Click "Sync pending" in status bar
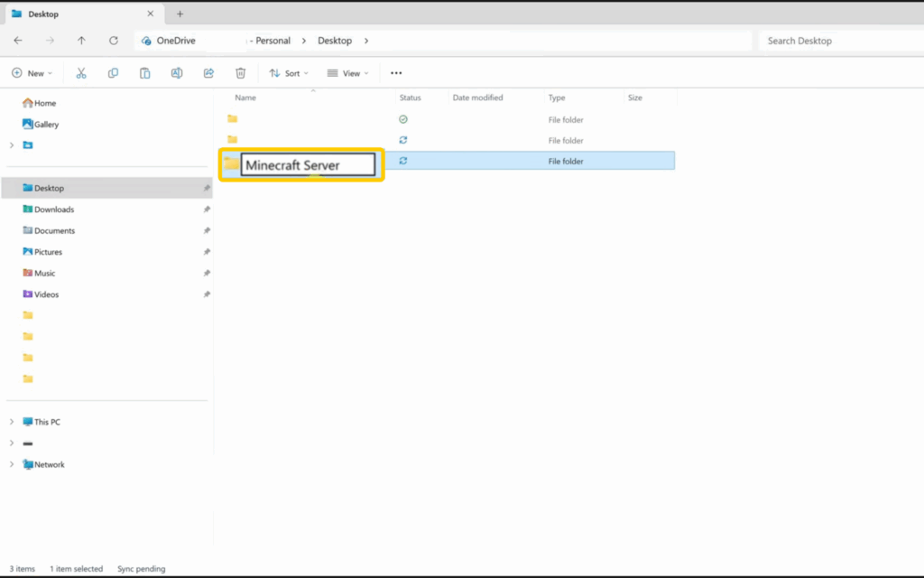 (x=142, y=569)
